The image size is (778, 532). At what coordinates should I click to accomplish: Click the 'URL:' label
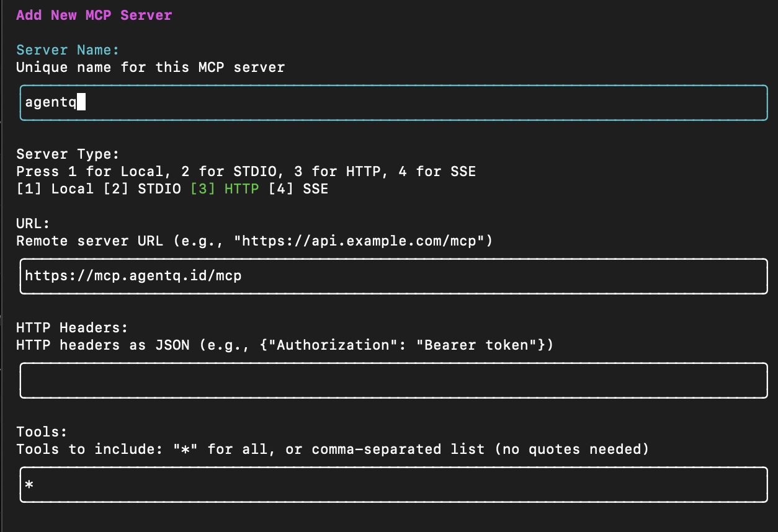tap(33, 223)
